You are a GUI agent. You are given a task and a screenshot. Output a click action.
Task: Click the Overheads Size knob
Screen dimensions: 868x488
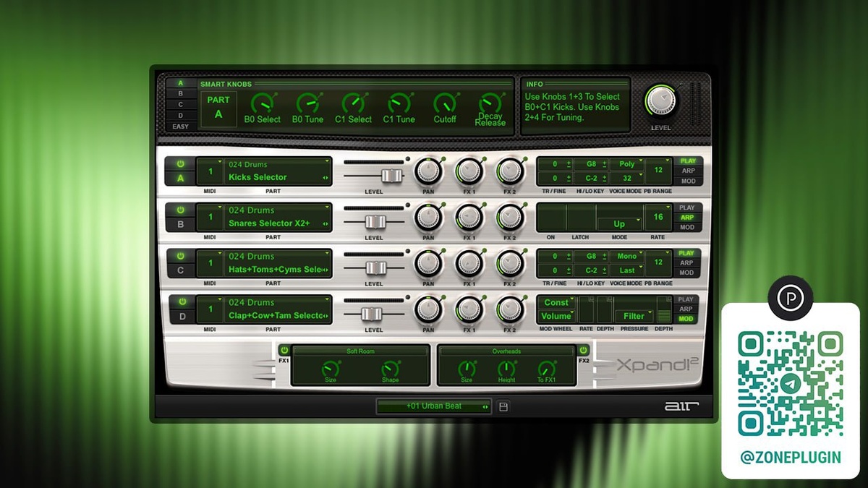point(467,367)
